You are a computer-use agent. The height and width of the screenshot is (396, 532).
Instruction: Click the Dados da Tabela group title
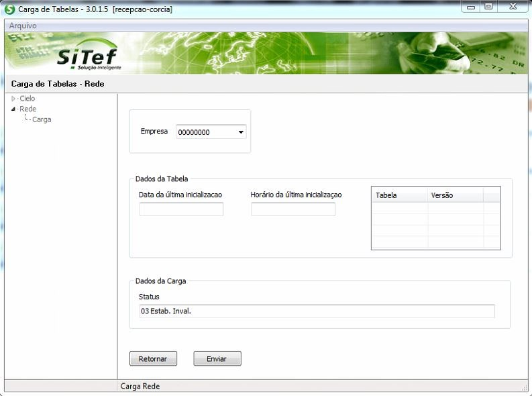point(162,179)
